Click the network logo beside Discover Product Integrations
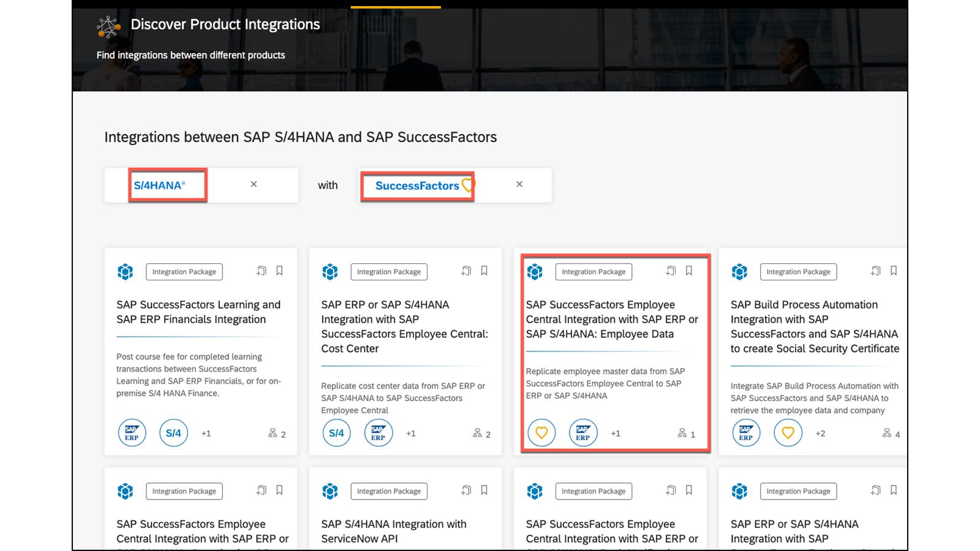 [108, 26]
